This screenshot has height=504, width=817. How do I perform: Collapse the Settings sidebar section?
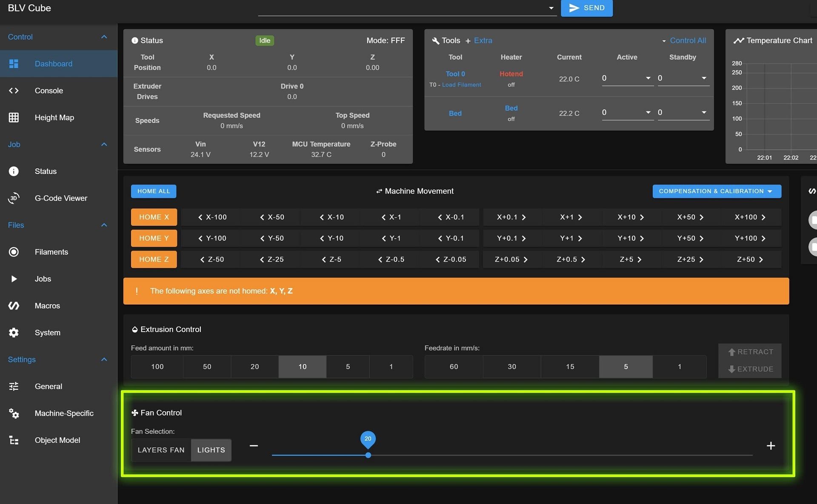104,359
